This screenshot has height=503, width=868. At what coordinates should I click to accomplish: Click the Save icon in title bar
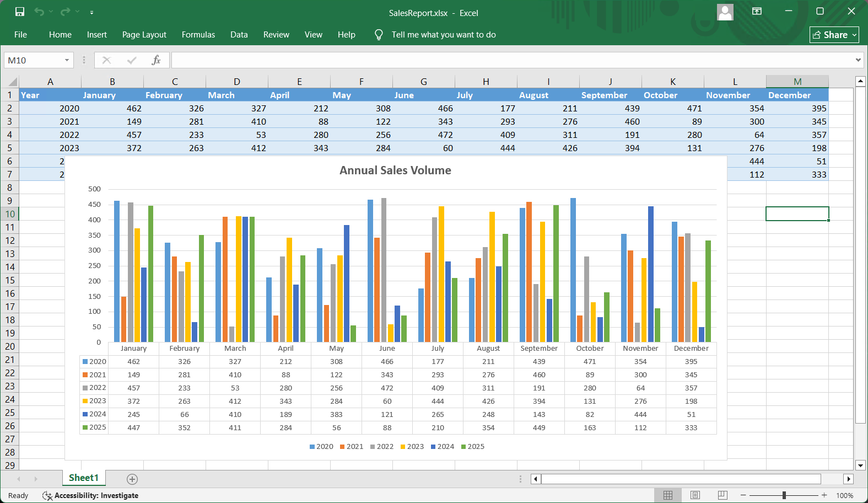click(20, 12)
